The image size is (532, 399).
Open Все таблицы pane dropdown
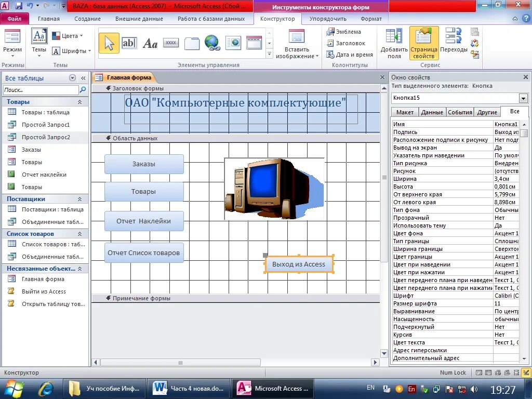pyautogui.click(x=72, y=78)
